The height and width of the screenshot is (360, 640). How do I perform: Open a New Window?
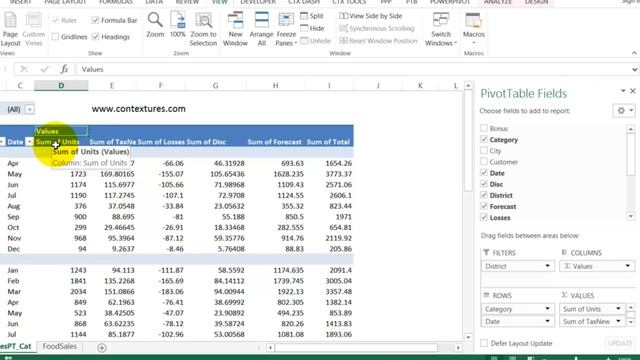pos(235,29)
